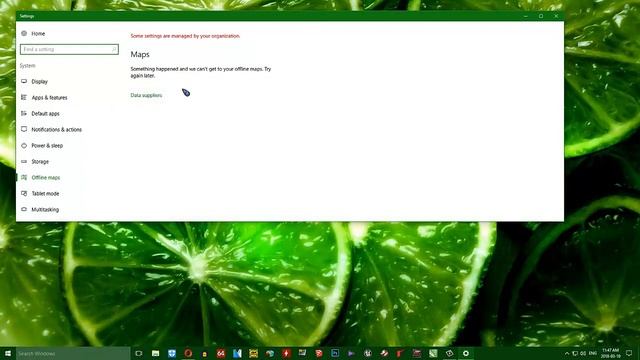Click the Settings gear taskbar icon
Screen dimensions: 640x360
[466, 353]
